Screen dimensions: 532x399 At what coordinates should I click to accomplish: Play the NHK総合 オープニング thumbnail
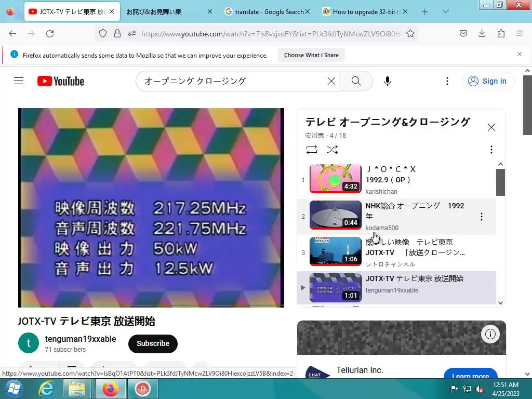click(x=336, y=215)
